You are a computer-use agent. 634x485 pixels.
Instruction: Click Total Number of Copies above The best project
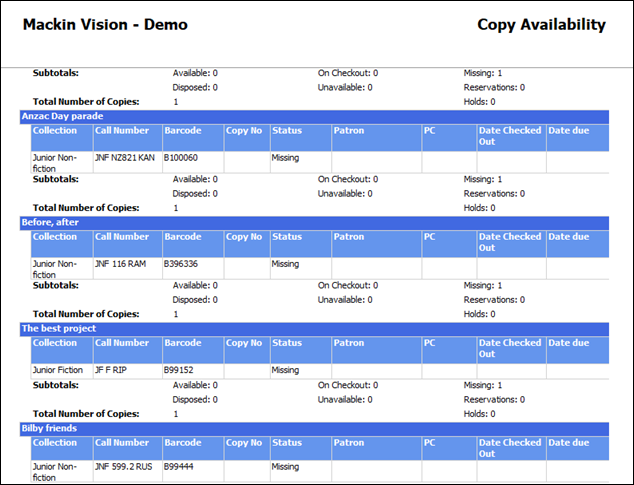click(86, 314)
